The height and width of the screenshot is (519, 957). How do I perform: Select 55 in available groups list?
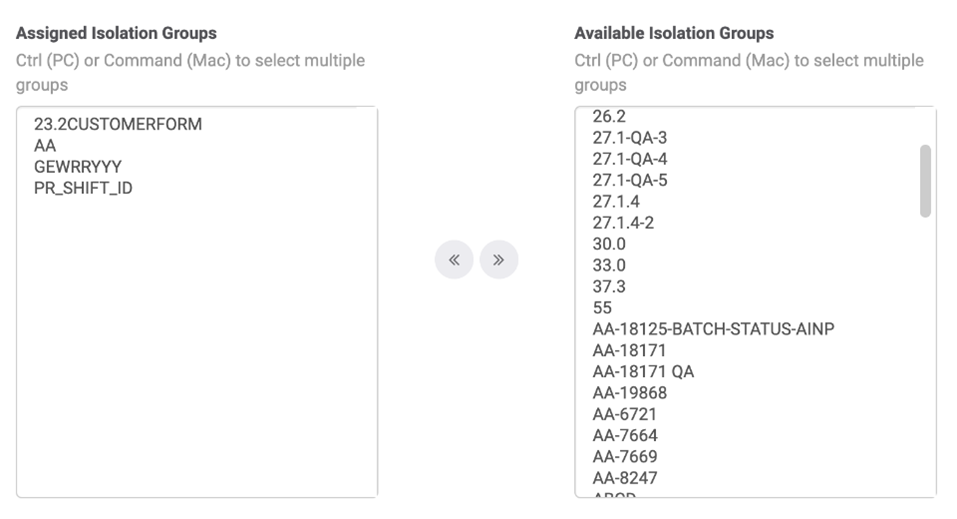pyautogui.click(x=602, y=307)
